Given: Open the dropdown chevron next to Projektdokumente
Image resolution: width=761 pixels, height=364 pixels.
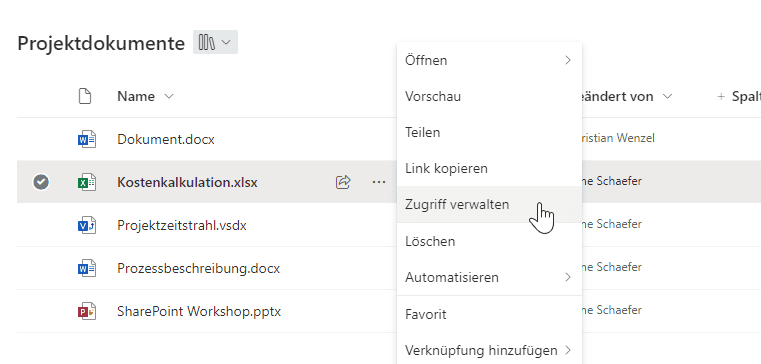Looking at the screenshot, I should (x=226, y=42).
